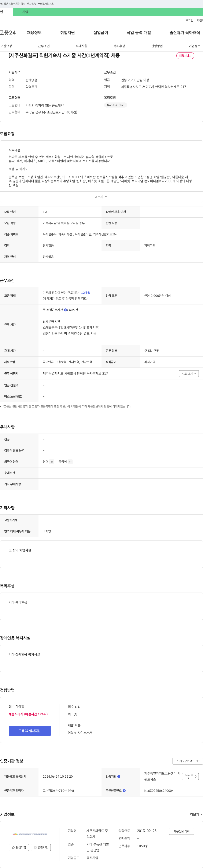Open the 직업 능력 개발 menu
Viewport: 203px width, 868px height.
pyautogui.click(x=139, y=33)
